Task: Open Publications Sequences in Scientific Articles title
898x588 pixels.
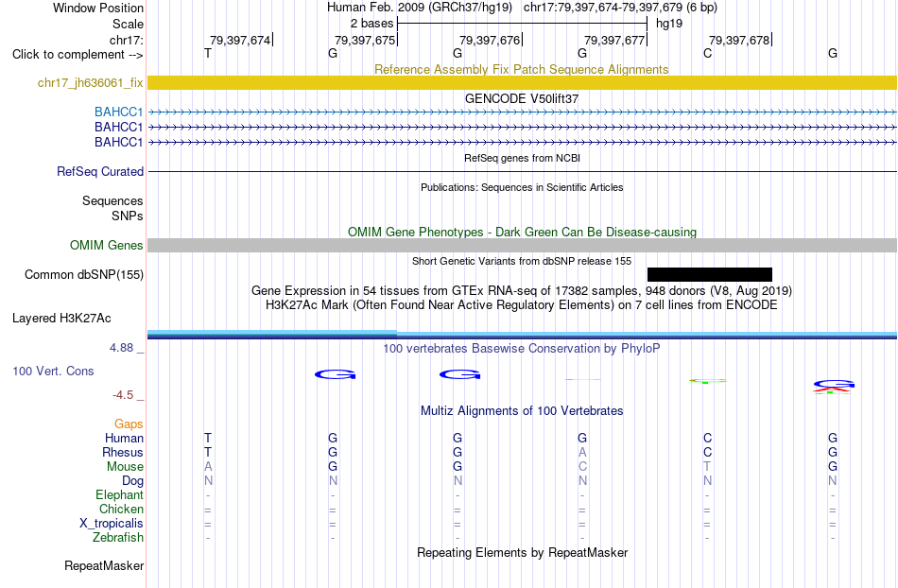Action: pos(522,187)
